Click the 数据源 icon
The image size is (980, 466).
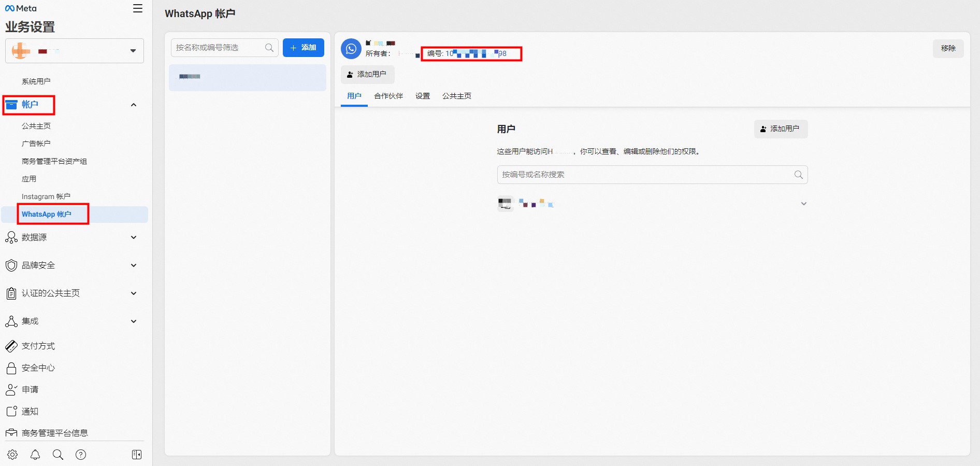[x=11, y=237]
